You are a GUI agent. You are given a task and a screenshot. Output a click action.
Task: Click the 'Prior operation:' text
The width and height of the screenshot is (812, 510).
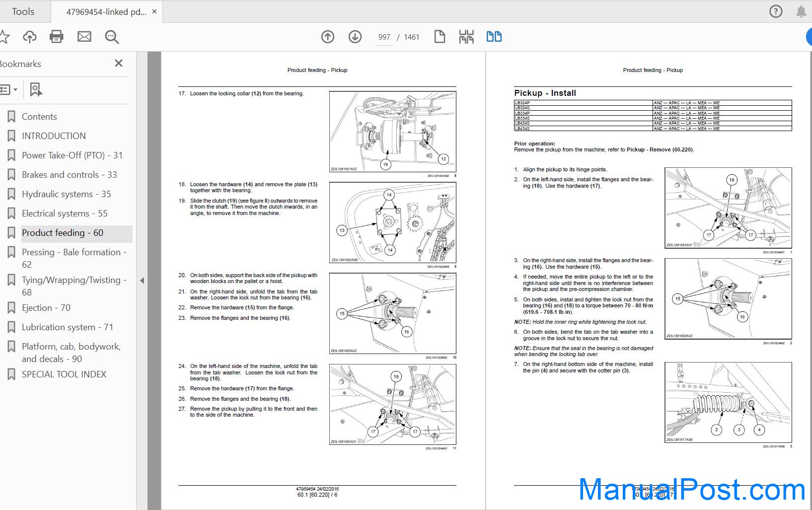[x=534, y=144]
